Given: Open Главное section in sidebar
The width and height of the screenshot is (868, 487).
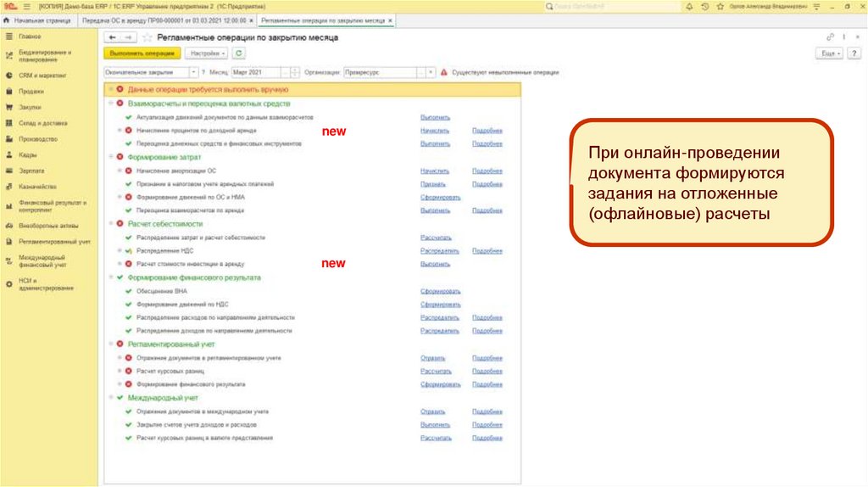Looking at the screenshot, I should [30, 36].
